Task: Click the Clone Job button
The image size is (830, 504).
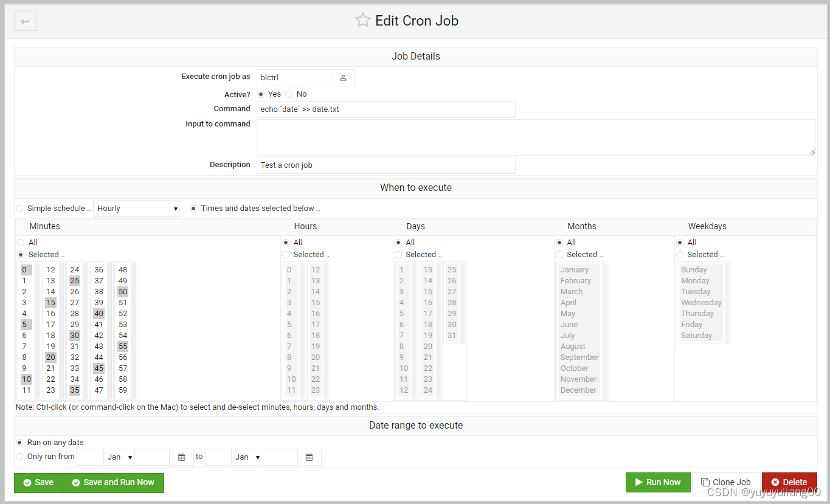Action: click(x=727, y=482)
